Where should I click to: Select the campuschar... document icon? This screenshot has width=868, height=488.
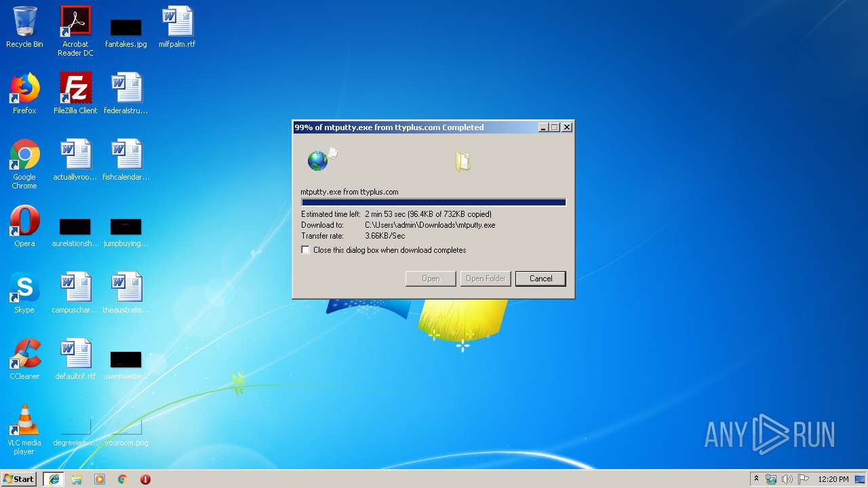pos(75,293)
